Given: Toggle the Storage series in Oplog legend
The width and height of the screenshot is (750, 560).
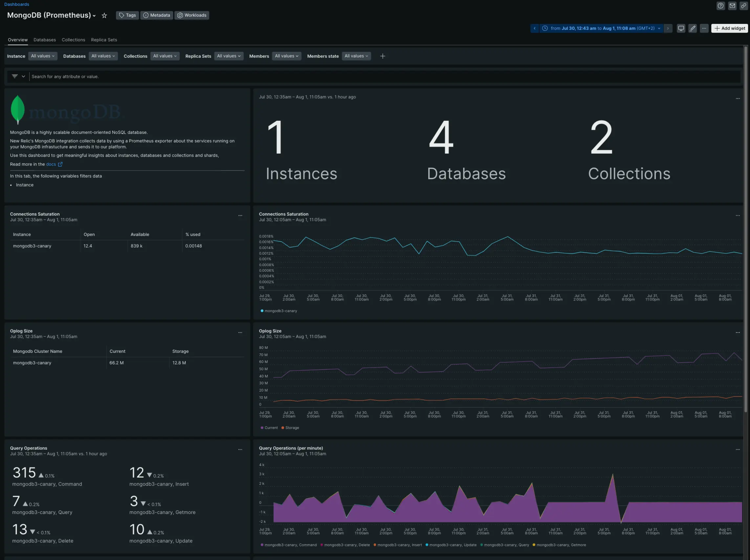Looking at the screenshot, I should (x=290, y=428).
